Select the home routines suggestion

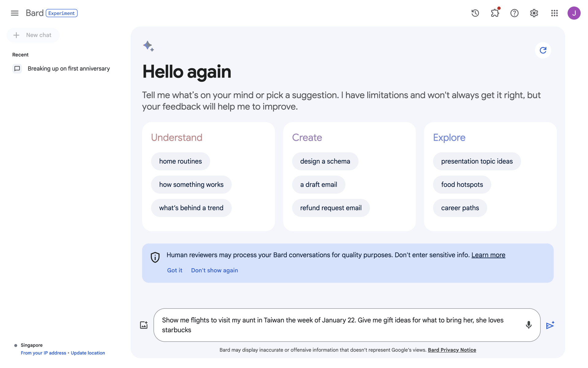[180, 161]
